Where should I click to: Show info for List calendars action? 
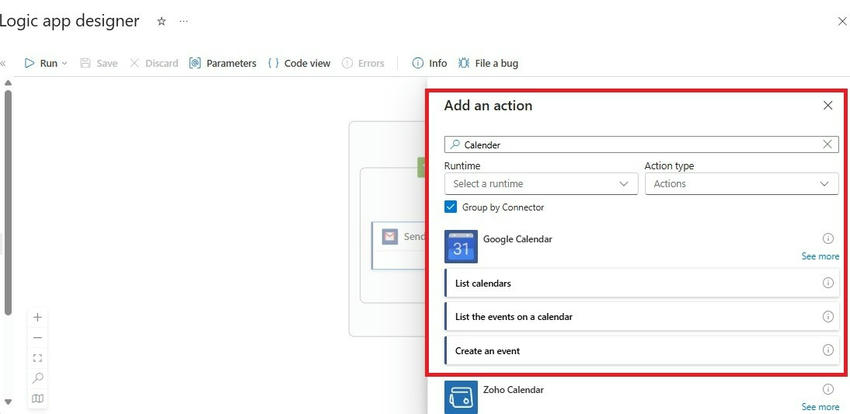click(x=828, y=283)
